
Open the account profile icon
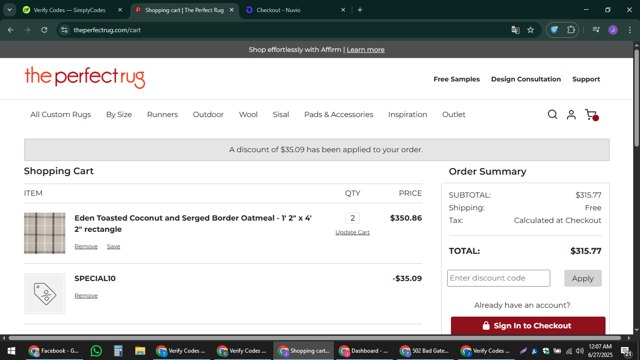571,115
